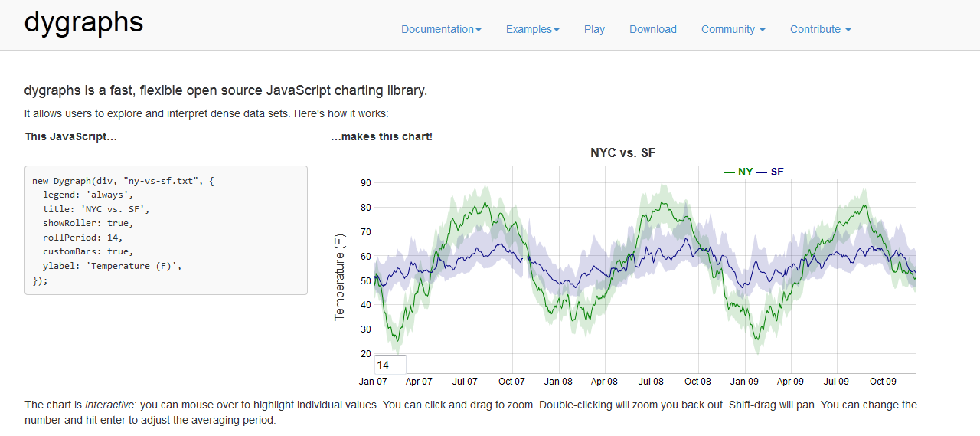This screenshot has width=980, height=436.
Task: Click the Jan 07 x-axis label
Action: [374, 381]
